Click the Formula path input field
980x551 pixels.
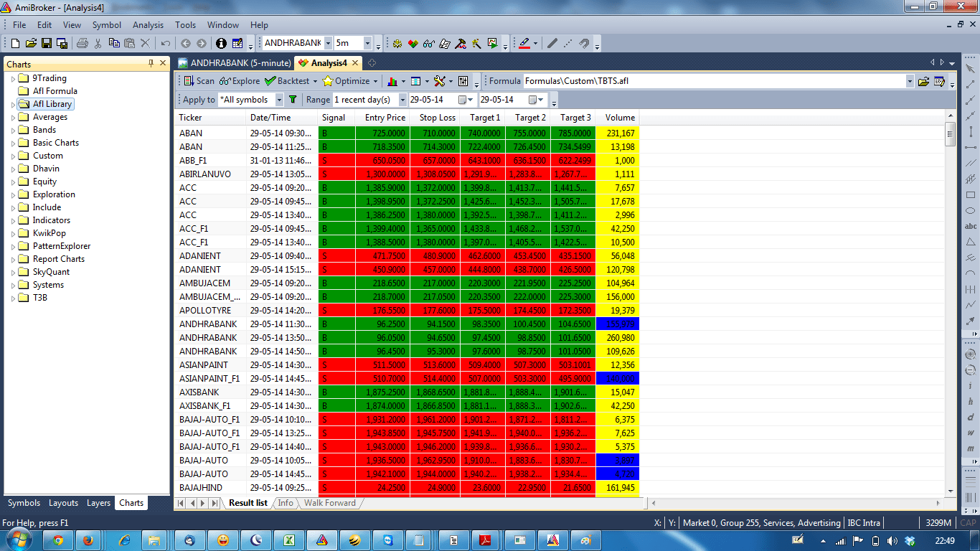coord(714,81)
